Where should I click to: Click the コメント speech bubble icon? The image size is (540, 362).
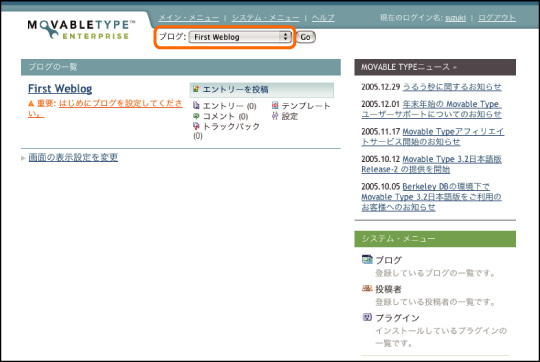click(196, 116)
